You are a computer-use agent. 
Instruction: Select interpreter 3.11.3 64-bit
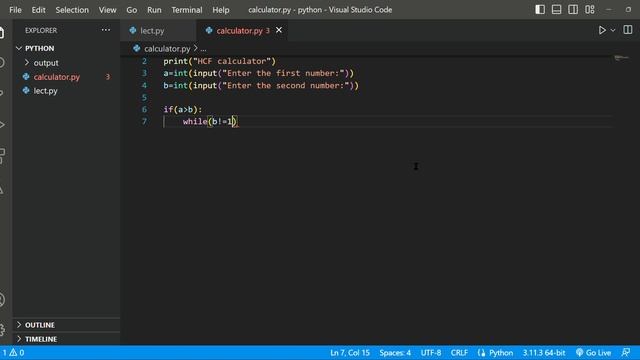(x=544, y=353)
